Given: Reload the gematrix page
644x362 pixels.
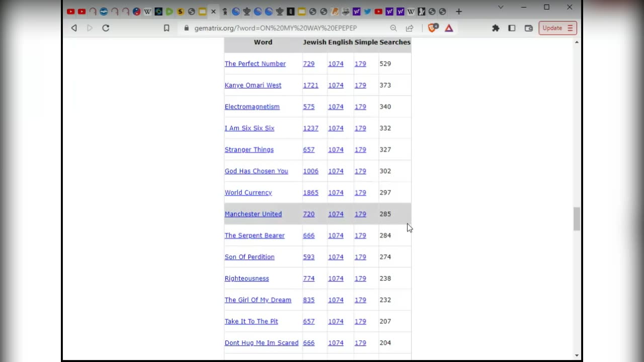Looking at the screenshot, I should pos(106,28).
